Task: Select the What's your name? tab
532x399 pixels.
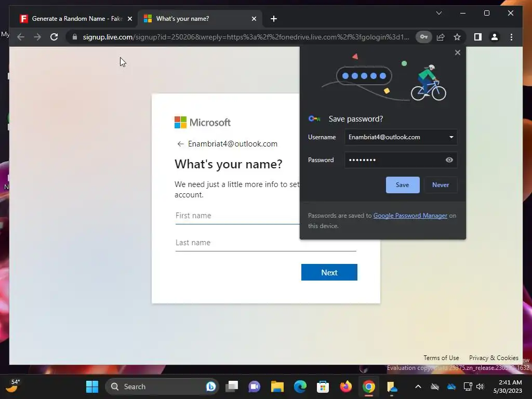Action: coord(200,19)
